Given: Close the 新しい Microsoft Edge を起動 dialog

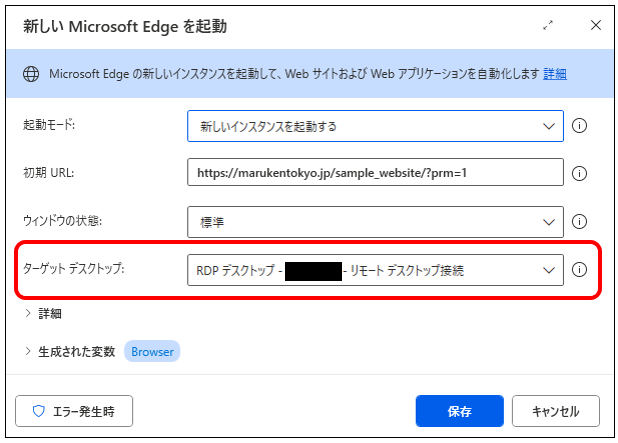Looking at the screenshot, I should (x=596, y=25).
